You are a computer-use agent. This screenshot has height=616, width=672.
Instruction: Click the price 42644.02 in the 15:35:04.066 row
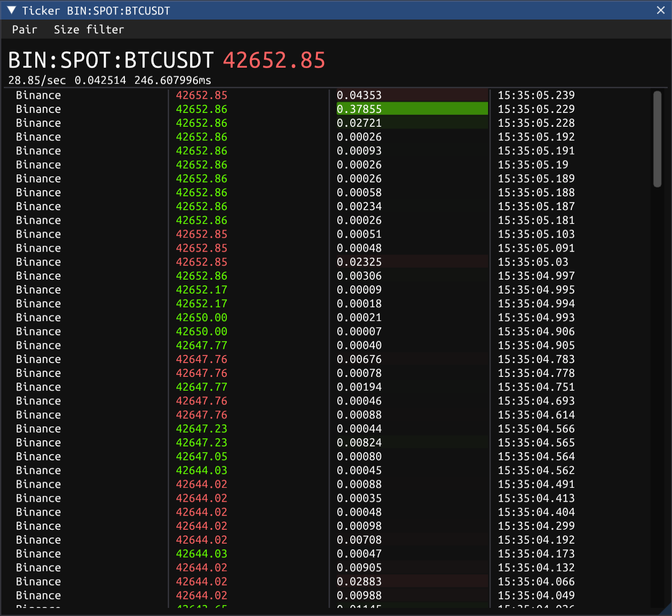pyautogui.click(x=202, y=582)
